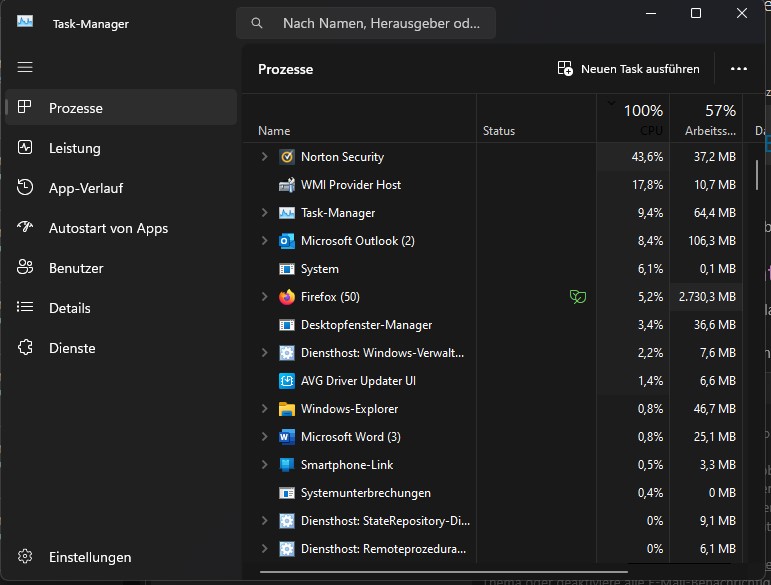This screenshot has width=771, height=585.
Task: Select the Desktopfenster-Manager row name
Action: tap(366, 325)
